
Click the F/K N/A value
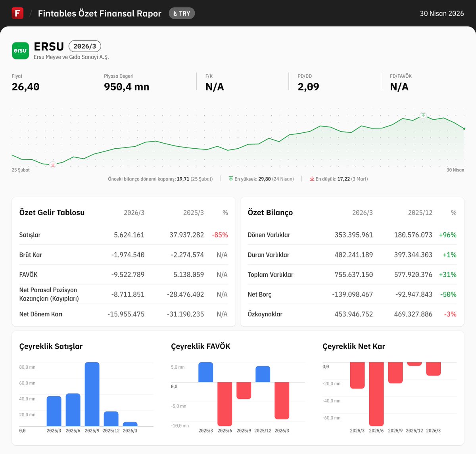(x=215, y=87)
